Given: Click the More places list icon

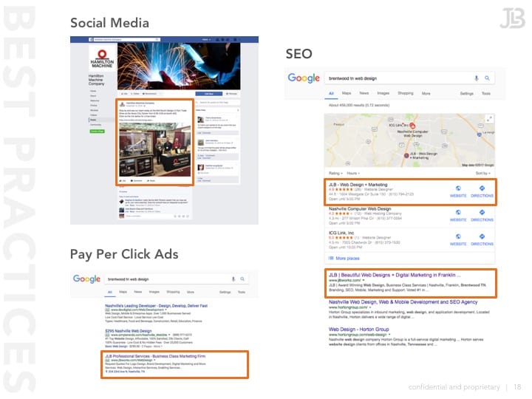Looking at the screenshot, I should [x=331, y=258].
